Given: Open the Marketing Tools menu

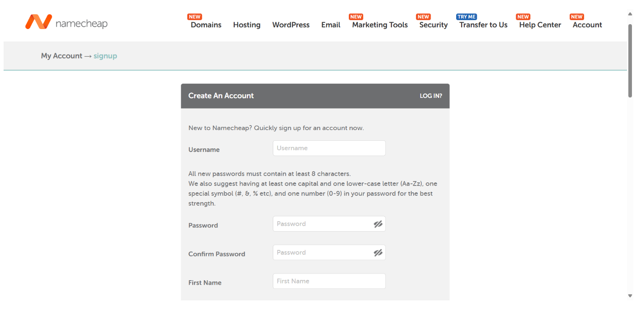Looking at the screenshot, I should [380, 25].
